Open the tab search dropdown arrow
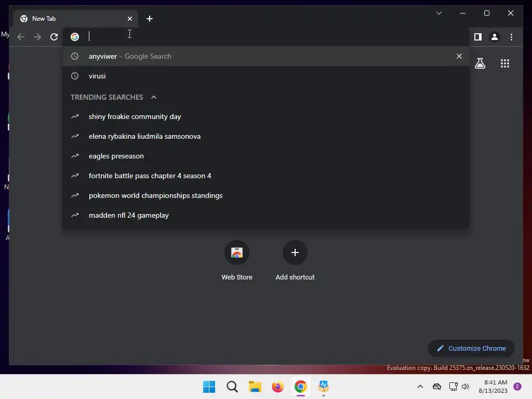Viewport: 532px width, 399px height. [438, 13]
